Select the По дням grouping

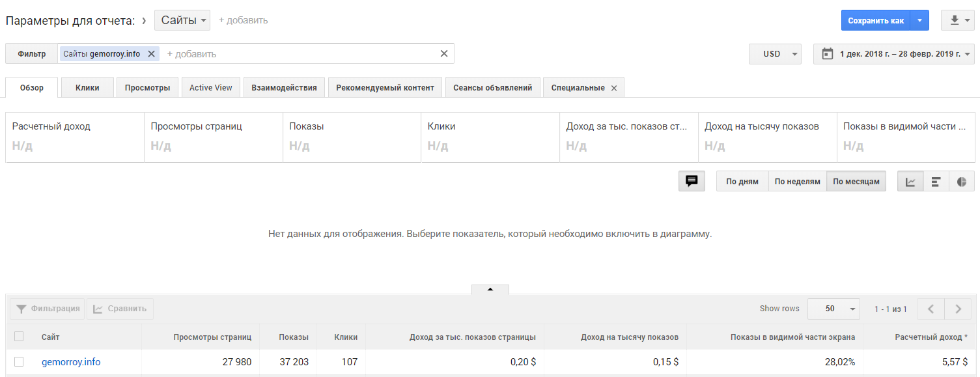[x=742, y=182]
